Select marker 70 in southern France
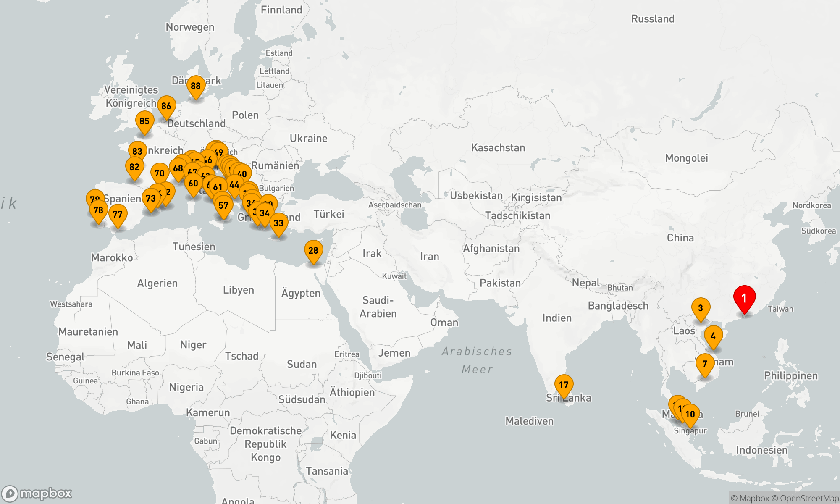This screenshot has height=504, width=840. (x=160, y=173)
